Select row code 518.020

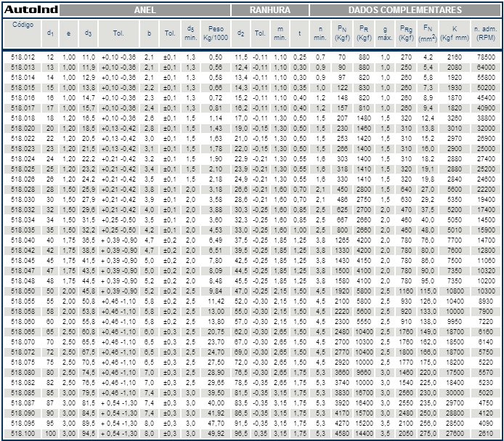[23, 127]
